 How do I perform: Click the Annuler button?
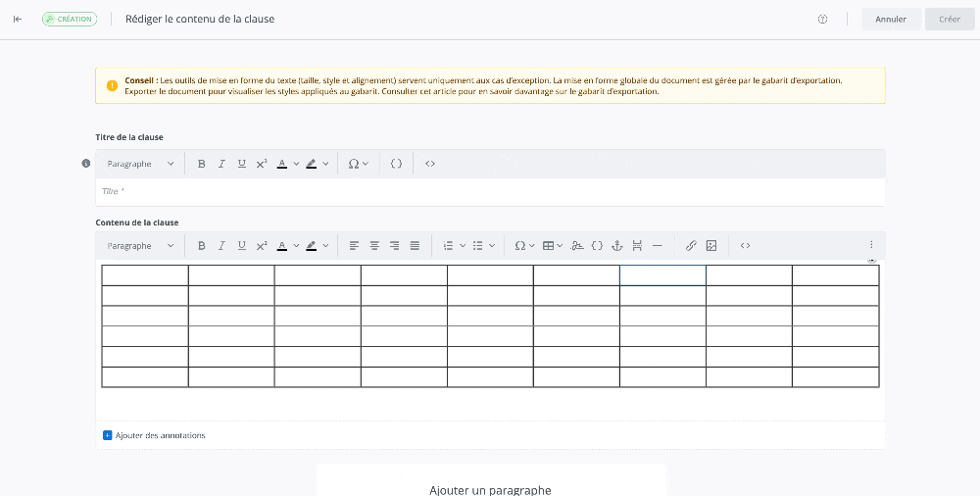[891, 20]
